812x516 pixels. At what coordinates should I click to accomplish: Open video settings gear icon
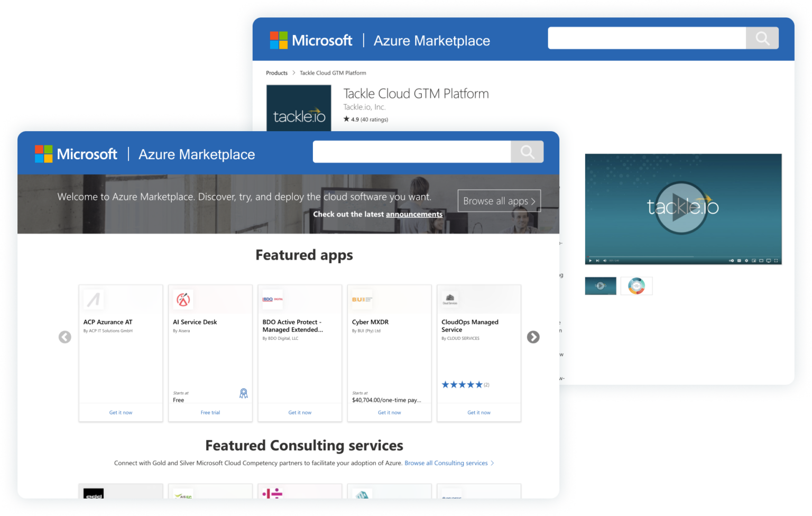(746, 261)
